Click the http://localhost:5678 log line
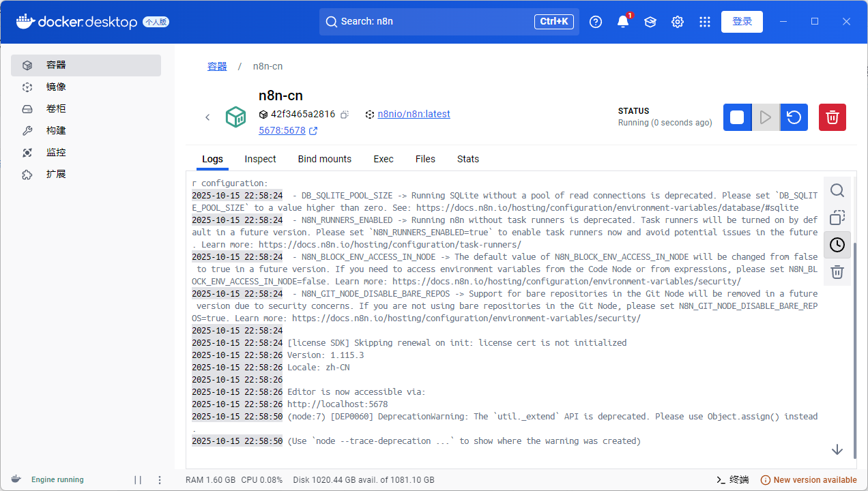Image resolution: width=868 pixels, height=491 pixels. click(337, 404)
